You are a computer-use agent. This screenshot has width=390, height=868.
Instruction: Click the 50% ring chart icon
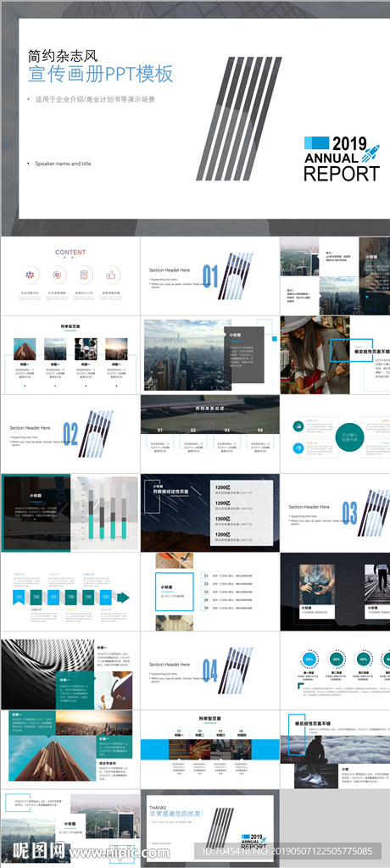[337, 659]
